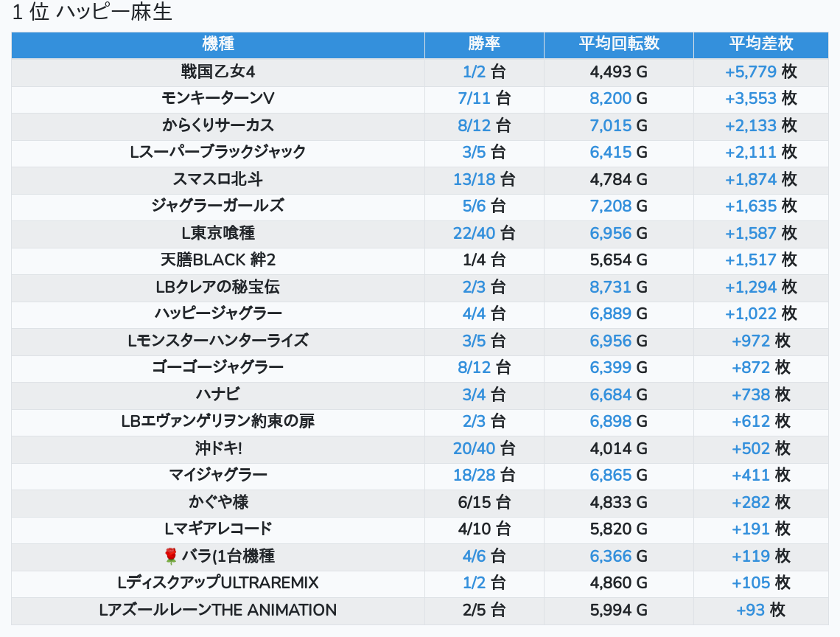
Task: Click the 1/4 台 win rate cell
Action: pos(484,260)
